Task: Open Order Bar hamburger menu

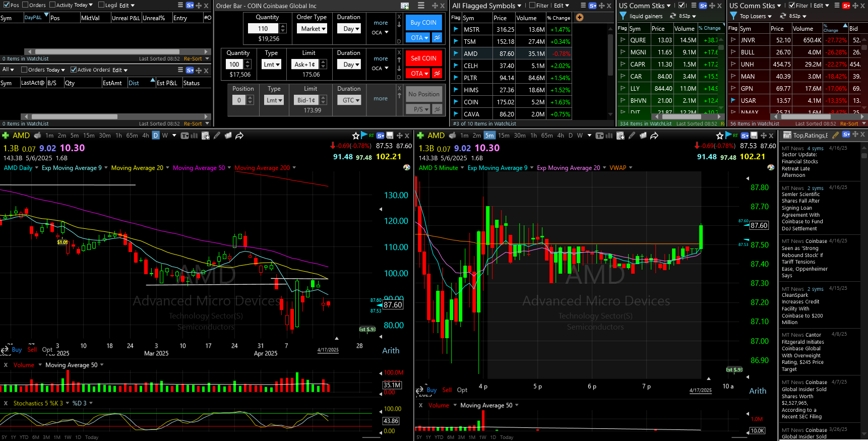Action: pyautogui.click(x=421, y=6)
